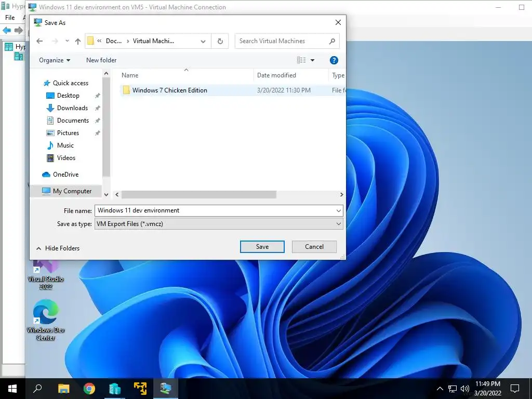This screenshot has height=399, width=532.
Task: Click Doc... breadcrumb segment
Action: coord(114,41)
